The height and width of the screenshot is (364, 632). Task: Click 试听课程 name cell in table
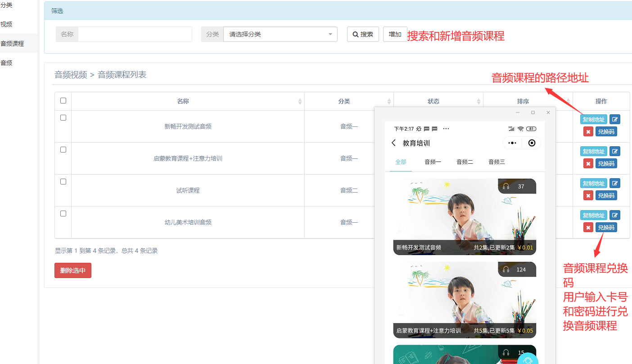click(x=188, y=191)
